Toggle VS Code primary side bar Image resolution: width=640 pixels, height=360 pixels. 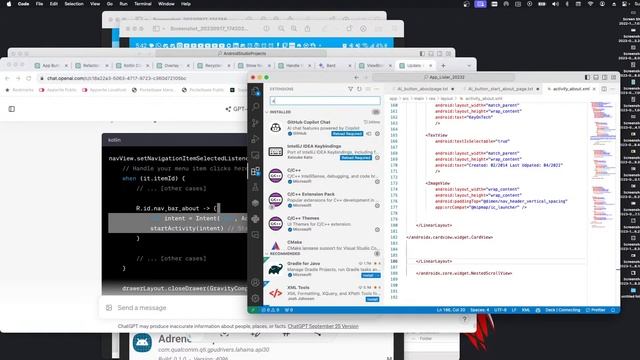(587, 77)
